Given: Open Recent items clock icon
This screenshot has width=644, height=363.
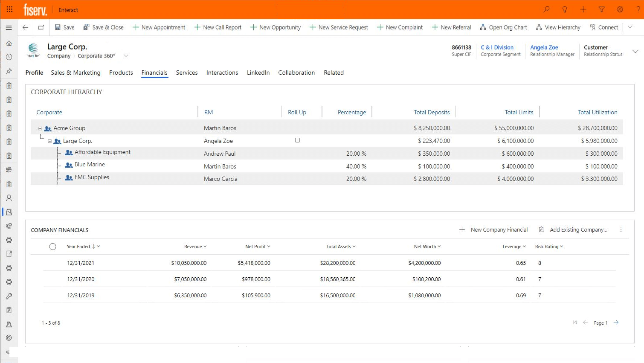Looking at the screenshot, I should tap(9, 57).
